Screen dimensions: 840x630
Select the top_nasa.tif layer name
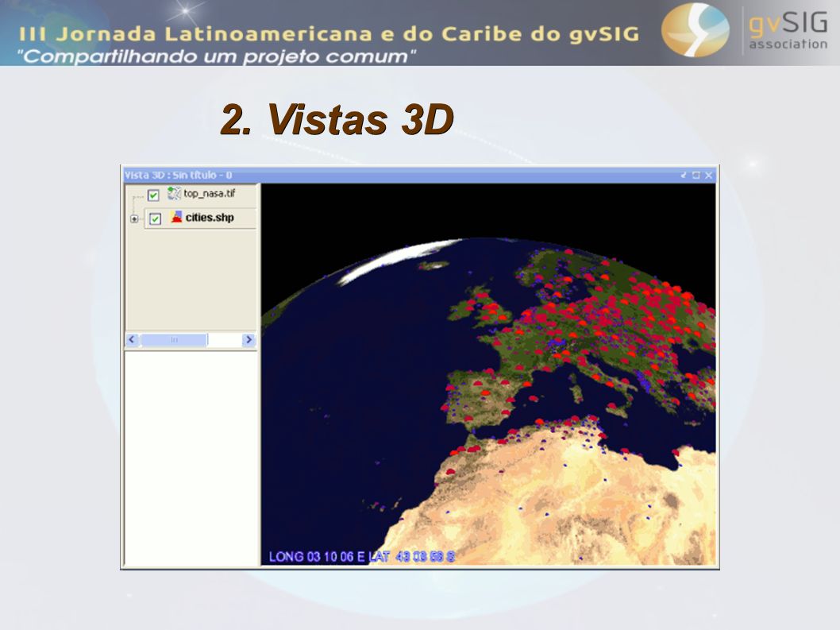pyautogui.click(x=210, y=194)
